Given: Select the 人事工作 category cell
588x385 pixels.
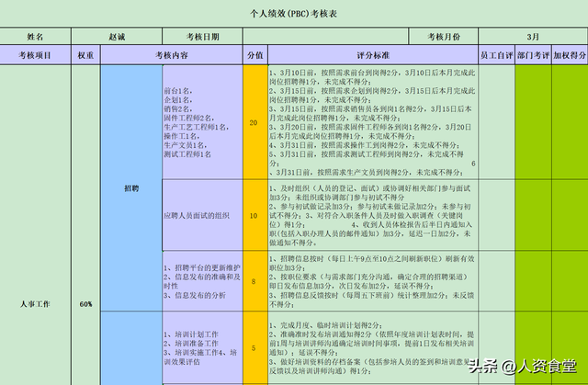Looking at the screenshot, I should [35, 225].
